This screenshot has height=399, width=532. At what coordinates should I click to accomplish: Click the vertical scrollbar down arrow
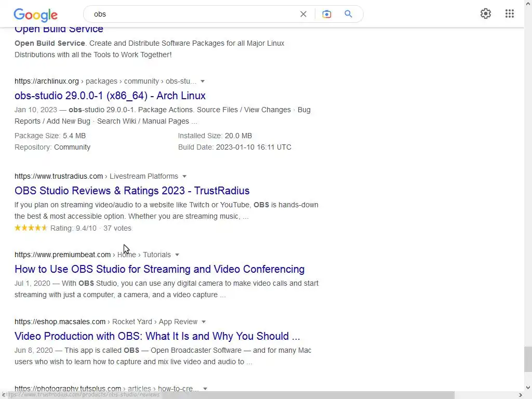click(528, 387)
